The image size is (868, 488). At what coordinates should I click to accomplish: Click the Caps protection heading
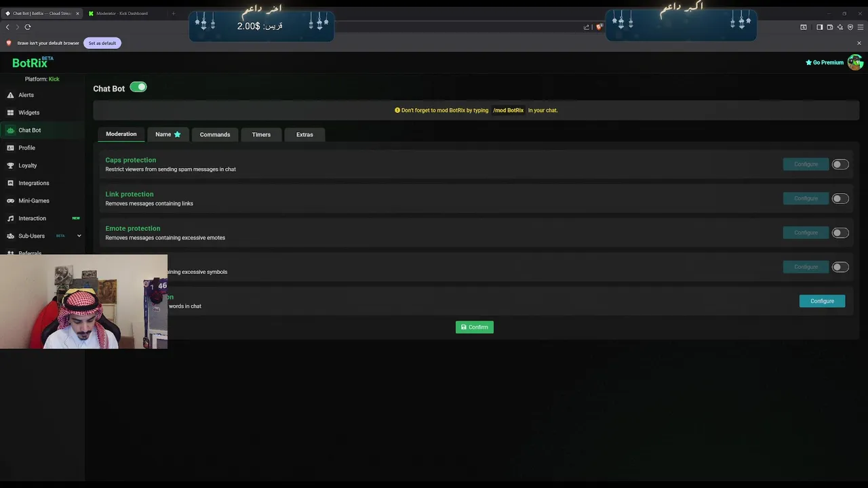pos(131,160)
